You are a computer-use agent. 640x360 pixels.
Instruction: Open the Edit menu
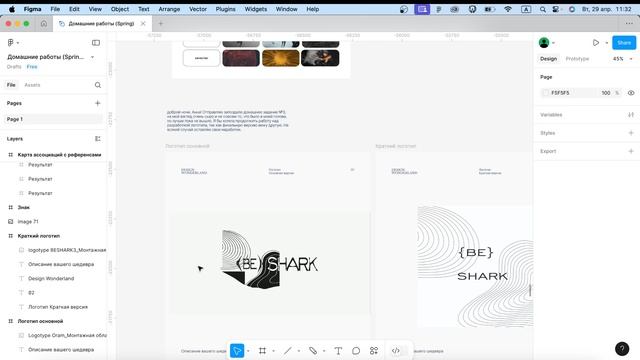click(74, 9)
